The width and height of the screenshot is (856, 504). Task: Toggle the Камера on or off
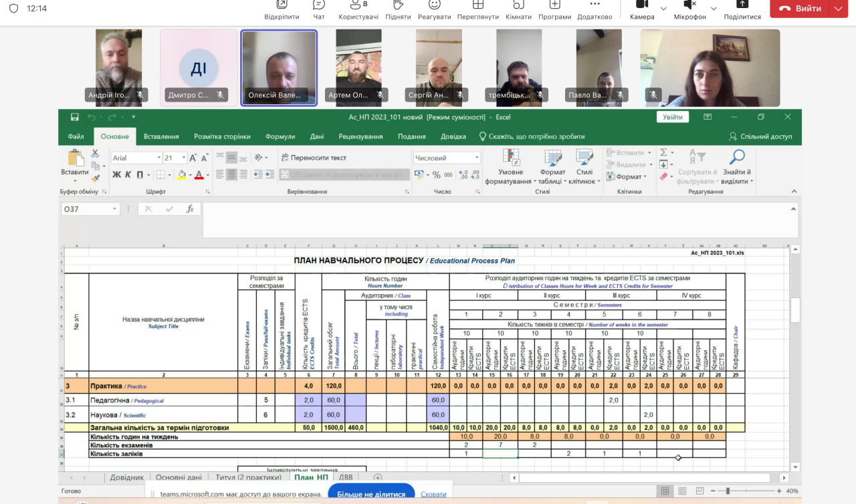click(x=642, y=6)
